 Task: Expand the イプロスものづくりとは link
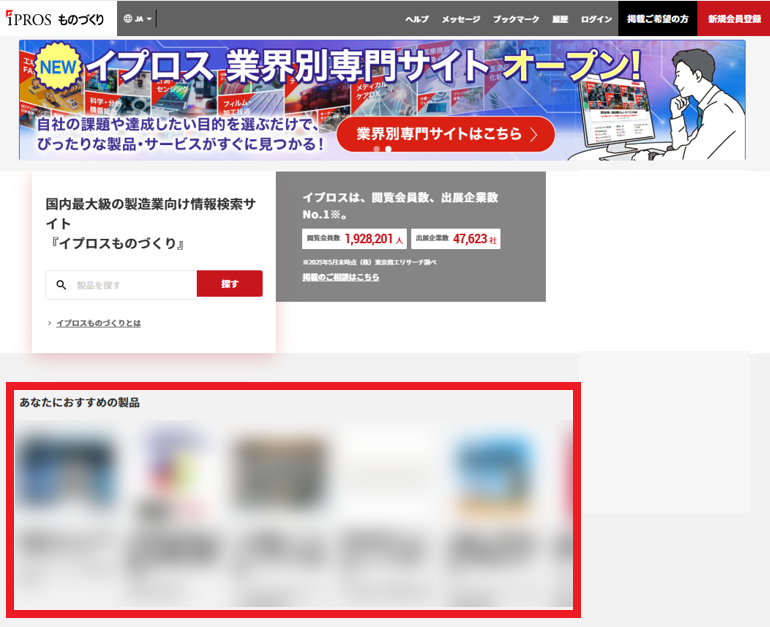click(98, 323)
